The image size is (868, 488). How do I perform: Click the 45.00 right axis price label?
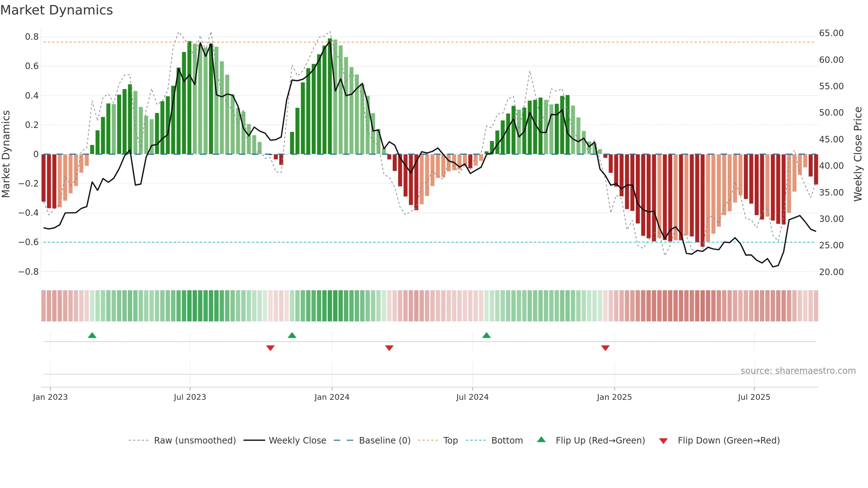click(831, 139)
